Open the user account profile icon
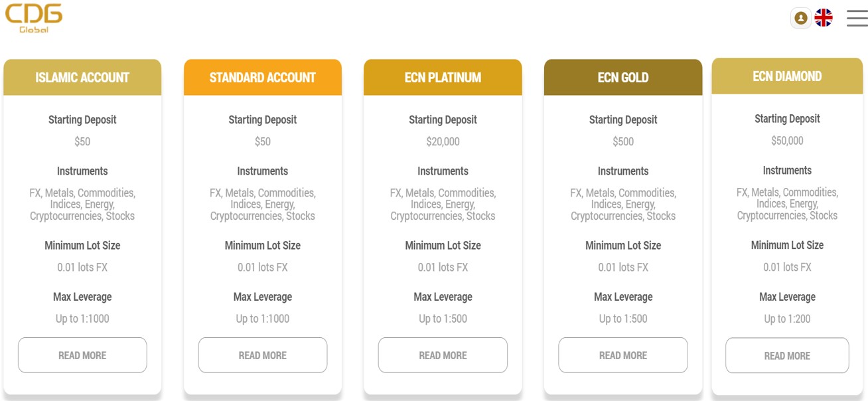Screen dimensions: 868x401 801,18
